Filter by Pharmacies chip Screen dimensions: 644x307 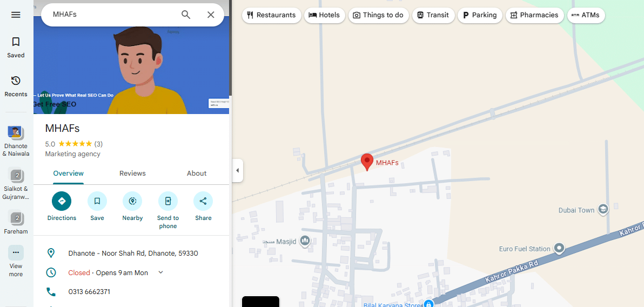coord(534,15)
